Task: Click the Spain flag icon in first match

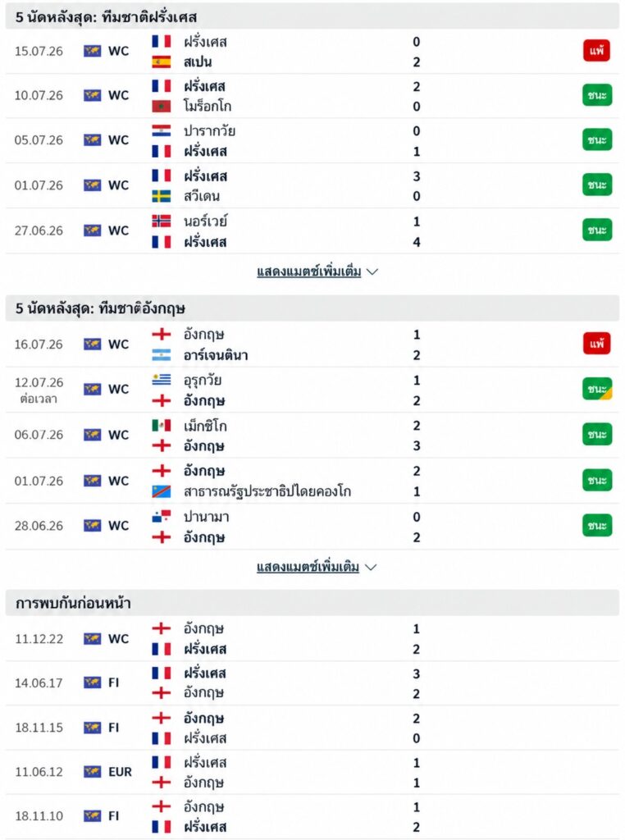Action: [162, 62]
